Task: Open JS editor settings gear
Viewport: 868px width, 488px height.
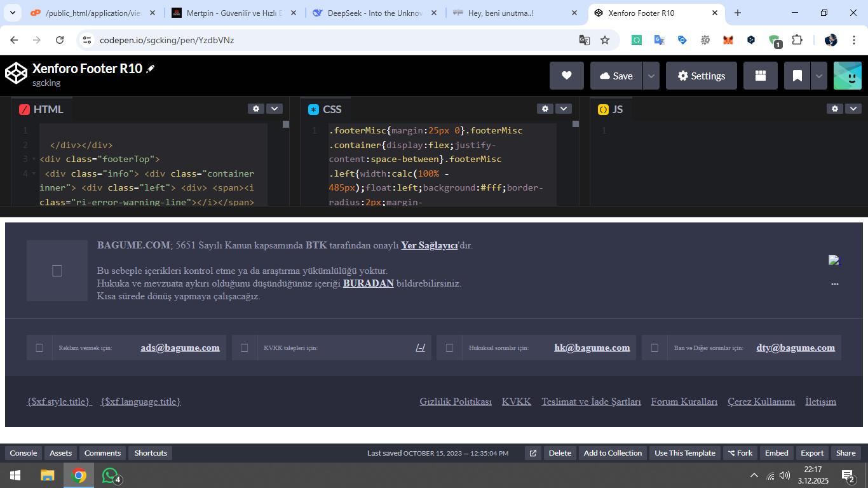Action: pos(835,109)
